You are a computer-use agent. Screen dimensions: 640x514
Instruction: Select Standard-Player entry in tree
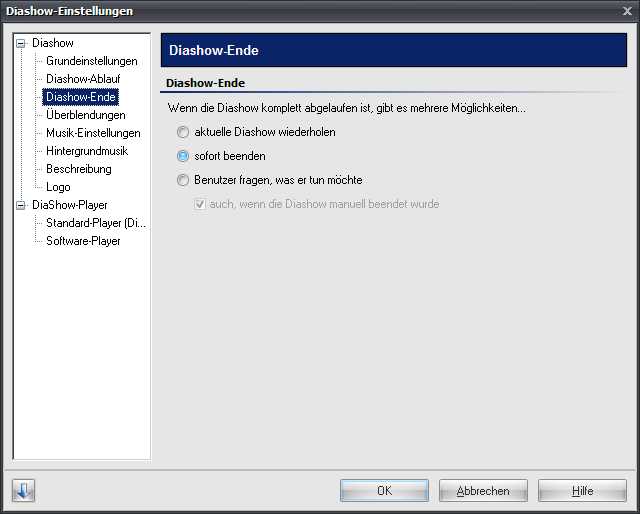96,223
